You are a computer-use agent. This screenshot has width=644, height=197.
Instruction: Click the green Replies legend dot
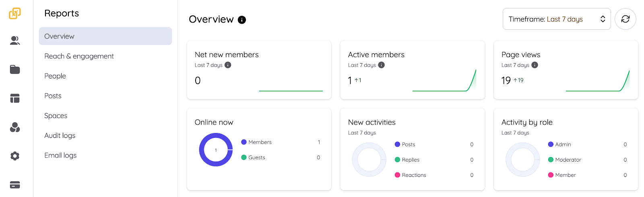tap(397, 160)
